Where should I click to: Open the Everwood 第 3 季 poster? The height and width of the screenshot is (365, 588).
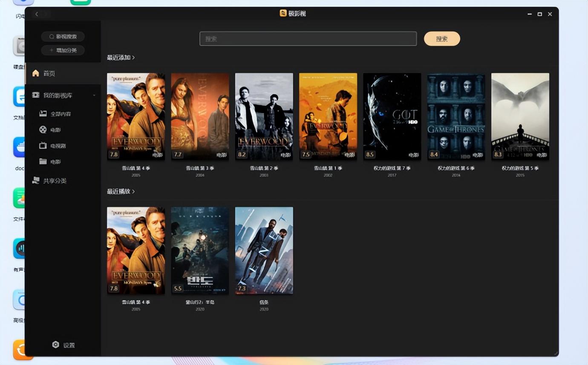[200, 116]
